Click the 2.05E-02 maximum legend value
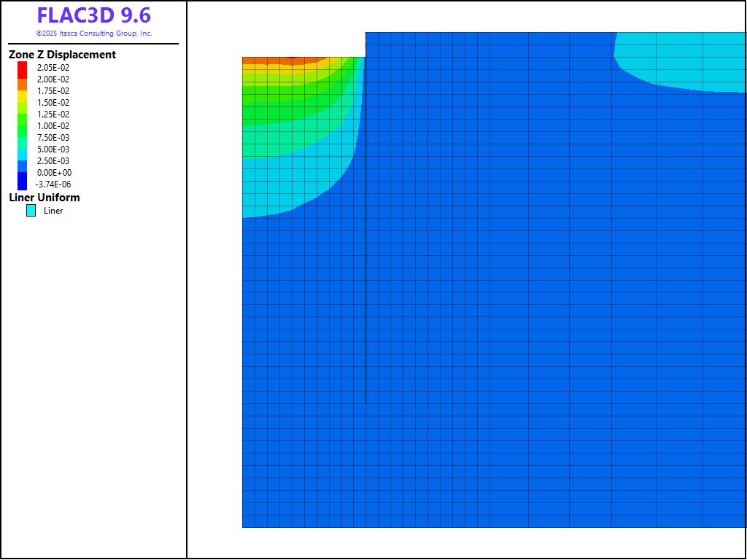747x560 pixels. pyautogui.click(x=53, y=68)
